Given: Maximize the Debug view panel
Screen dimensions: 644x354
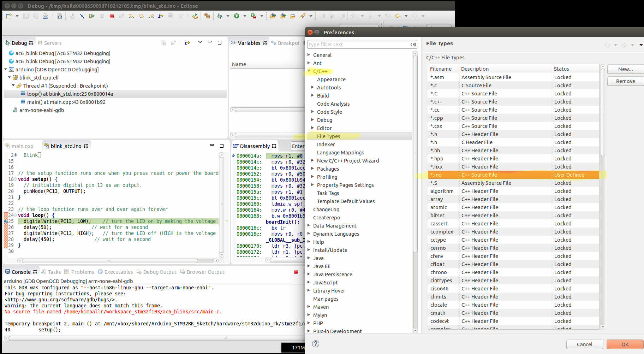Looking at the screenshot, I should click(220, 42).
